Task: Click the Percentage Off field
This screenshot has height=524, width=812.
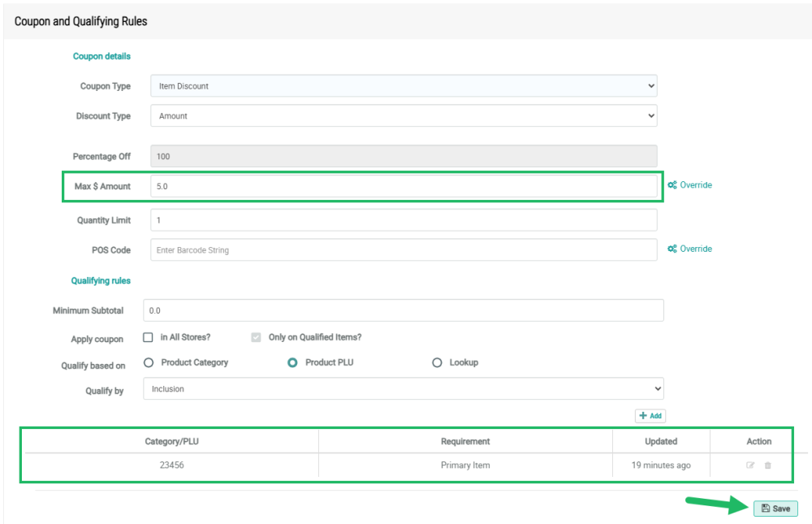Action: 404,156
